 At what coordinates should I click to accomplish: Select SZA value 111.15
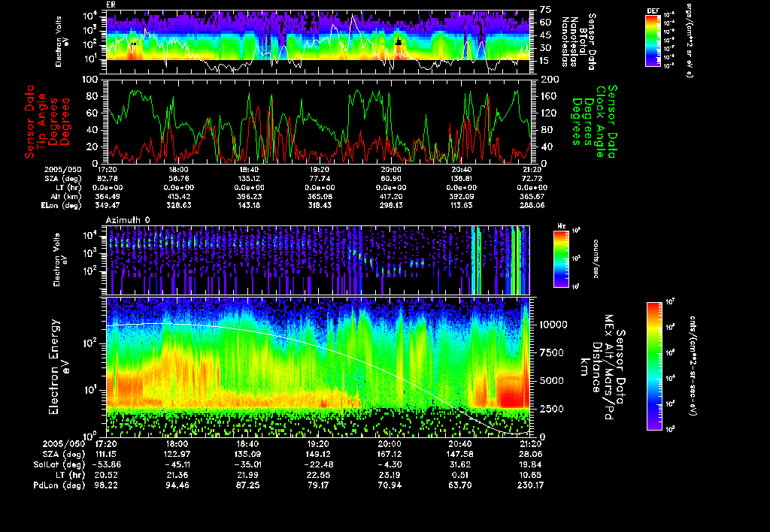coord(107,455)
